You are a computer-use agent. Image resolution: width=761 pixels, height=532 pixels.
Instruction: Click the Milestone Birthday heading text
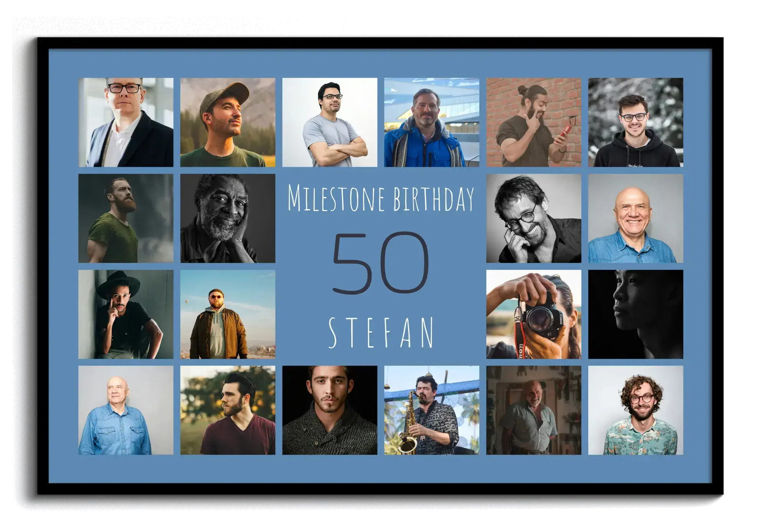point(380,198)
